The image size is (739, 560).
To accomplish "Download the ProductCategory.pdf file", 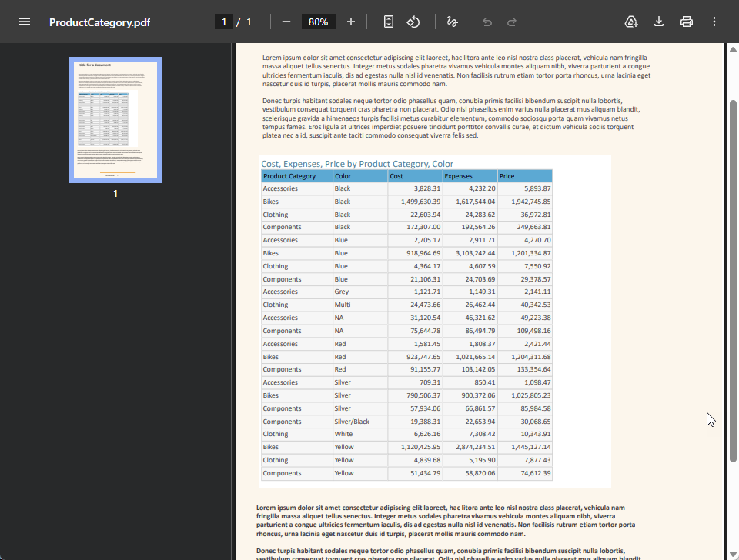I will 659,22.
